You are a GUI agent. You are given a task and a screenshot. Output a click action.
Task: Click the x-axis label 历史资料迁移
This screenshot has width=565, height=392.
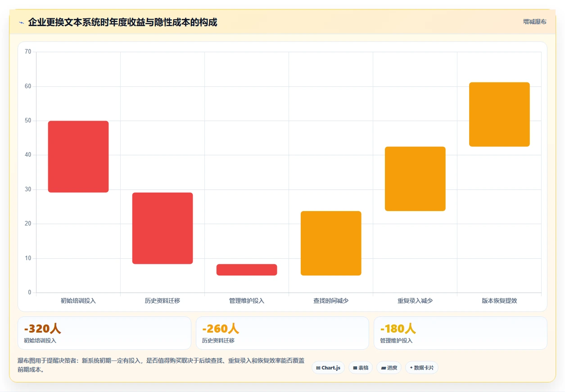pos(163,301)
